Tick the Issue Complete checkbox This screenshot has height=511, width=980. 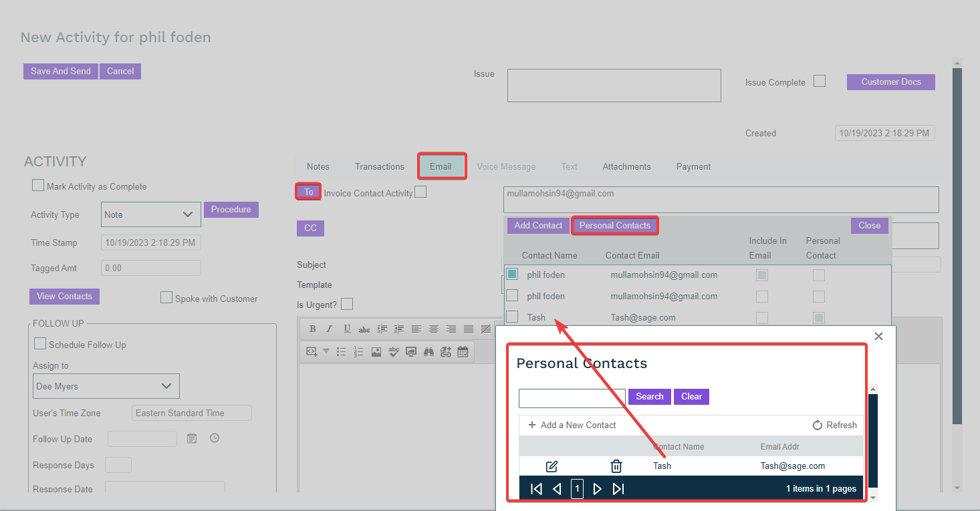point(820,81)
